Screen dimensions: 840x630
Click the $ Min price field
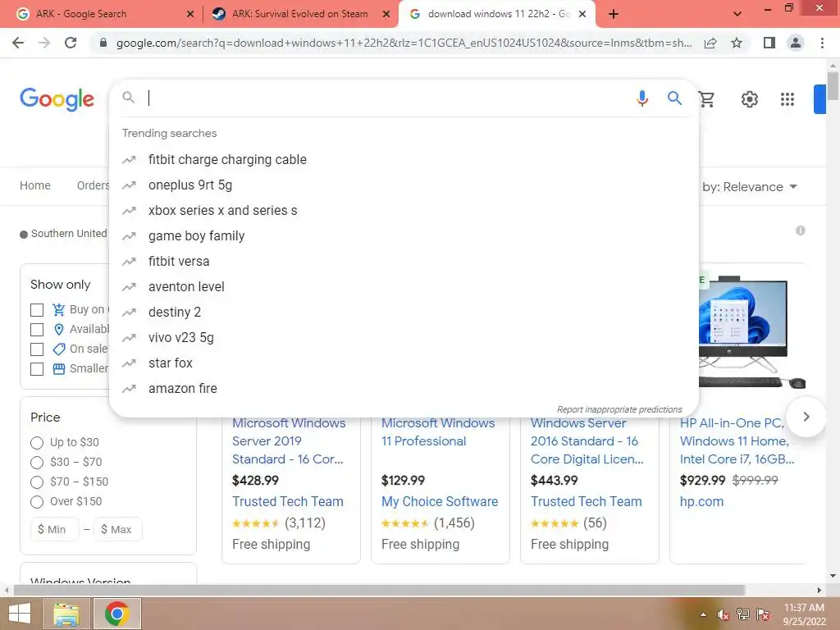[x=55, y=529]
